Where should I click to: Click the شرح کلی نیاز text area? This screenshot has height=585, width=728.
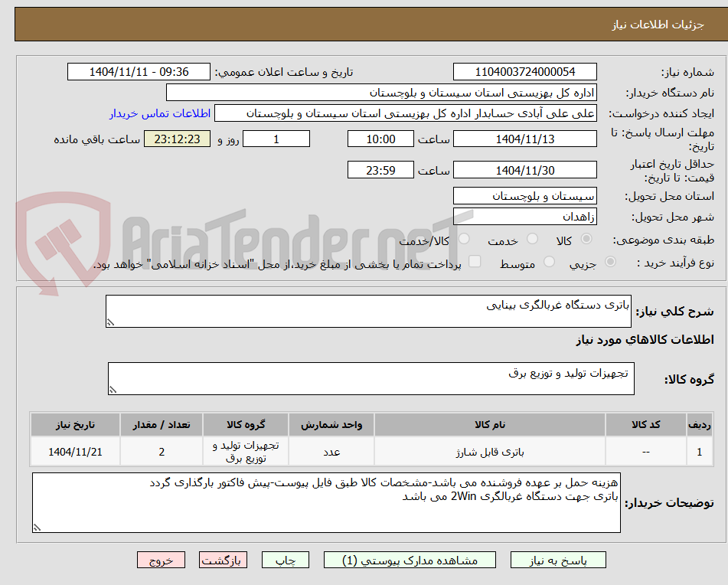click(368, 311)
